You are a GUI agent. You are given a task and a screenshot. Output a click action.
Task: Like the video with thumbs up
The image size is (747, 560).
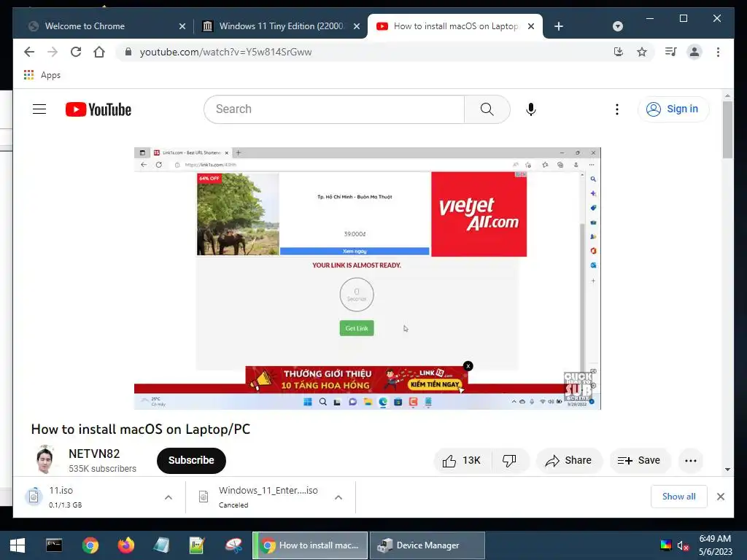click(x=462, y=461)
